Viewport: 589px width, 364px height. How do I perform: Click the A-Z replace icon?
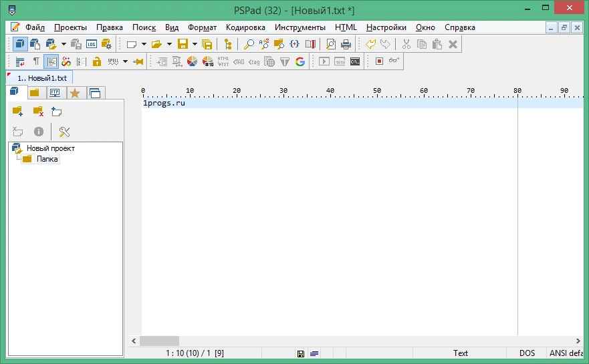pos(263,44)
